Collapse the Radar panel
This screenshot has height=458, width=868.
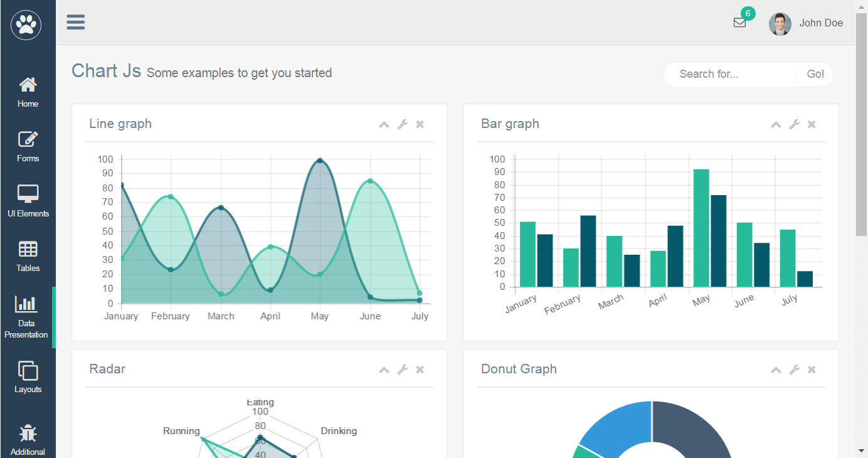pos(384,370)
